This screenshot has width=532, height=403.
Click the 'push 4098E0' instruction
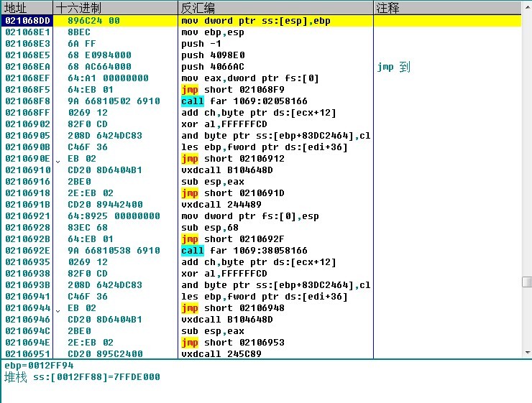pos(213,55)
